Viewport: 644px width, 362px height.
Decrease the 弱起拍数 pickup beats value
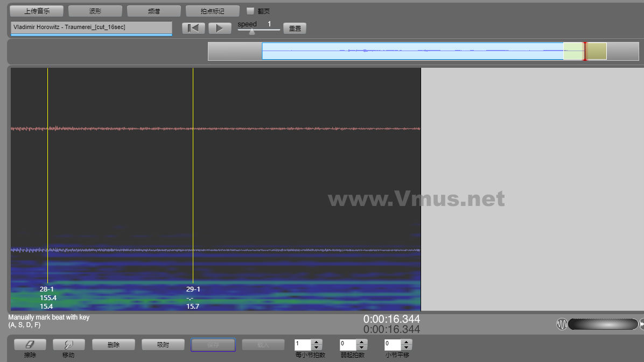pyautogui.click(x=362, y=347)
